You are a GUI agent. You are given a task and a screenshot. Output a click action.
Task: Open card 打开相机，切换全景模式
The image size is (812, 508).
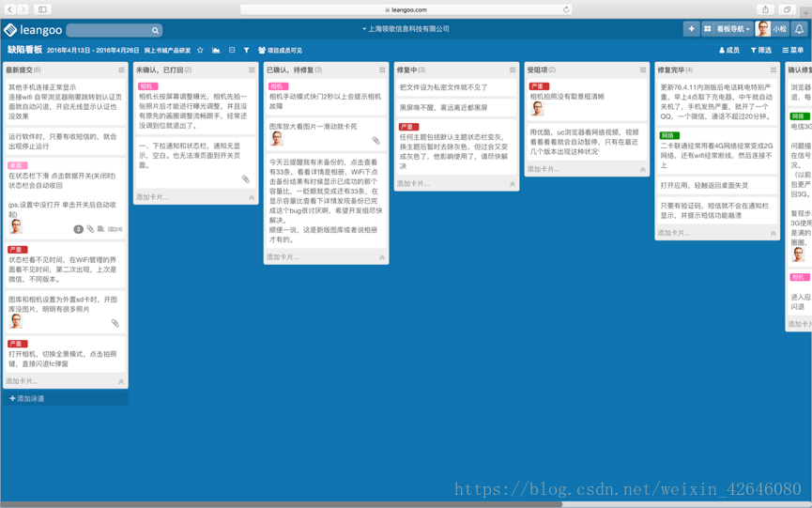(66, 354)
